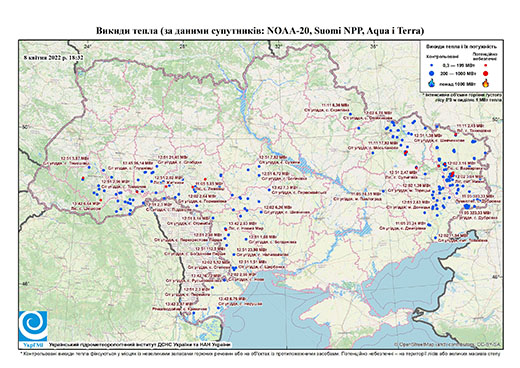Click the UkrHMI spiral logo
Screen dimensions: 520x368
point(33,326)
